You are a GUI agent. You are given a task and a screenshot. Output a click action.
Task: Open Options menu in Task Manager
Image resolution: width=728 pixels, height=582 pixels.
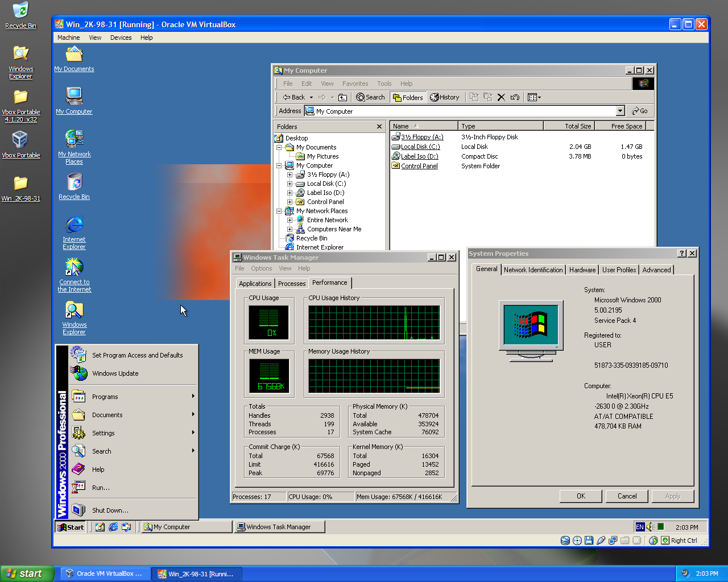tap(261, 268)
